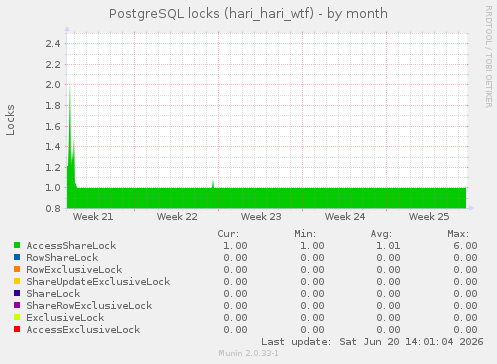
Task: Click AccessShareLock max value 6.00
Action: pos(465,246)
